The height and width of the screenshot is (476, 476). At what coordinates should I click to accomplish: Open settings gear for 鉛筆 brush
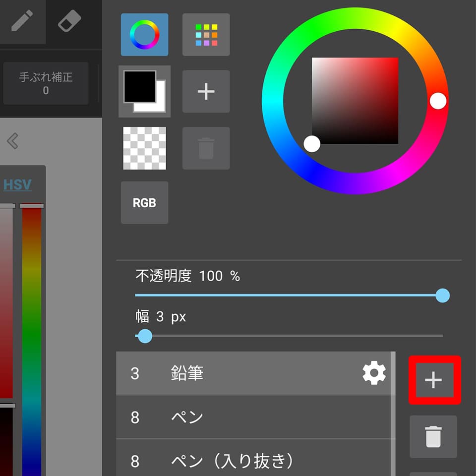pos(374,373)
